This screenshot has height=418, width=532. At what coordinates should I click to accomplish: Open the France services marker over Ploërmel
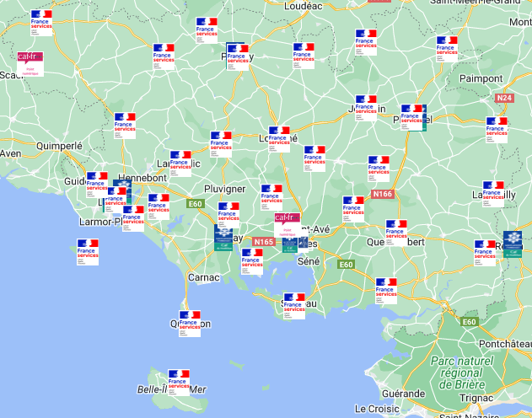(411, 117)
